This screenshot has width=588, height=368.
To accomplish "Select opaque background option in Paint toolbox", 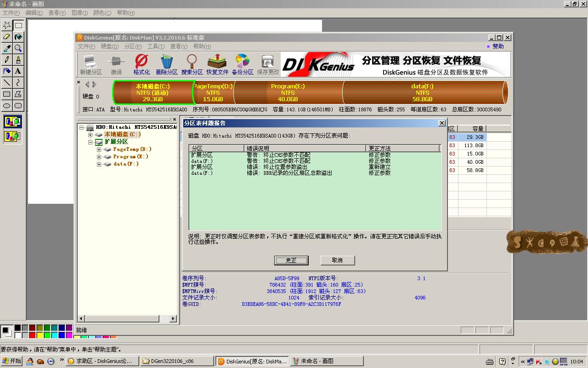I will (x=12, y=122).
